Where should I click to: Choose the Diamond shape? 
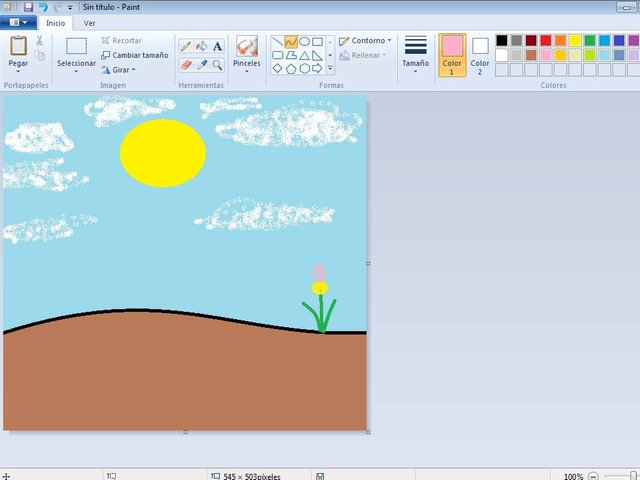[x=278, y=68]
